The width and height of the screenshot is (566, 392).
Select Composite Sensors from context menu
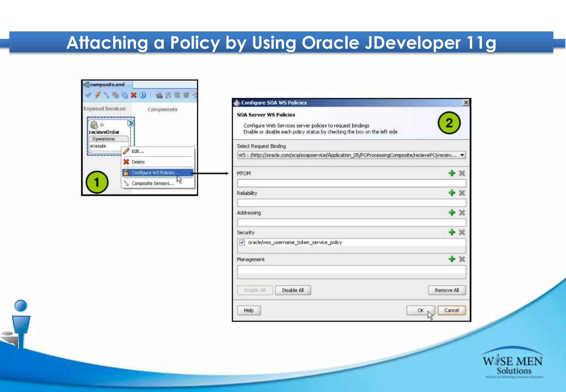[x=153, y=183]
